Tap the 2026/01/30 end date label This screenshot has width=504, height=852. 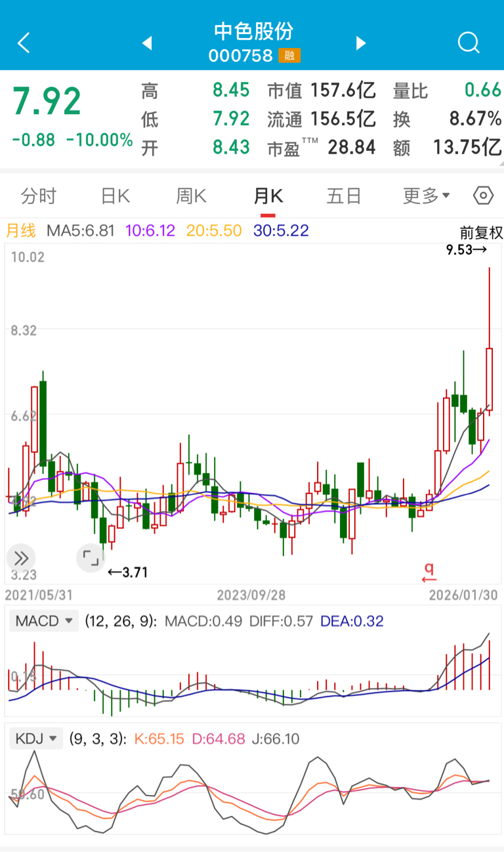[463, 595]
